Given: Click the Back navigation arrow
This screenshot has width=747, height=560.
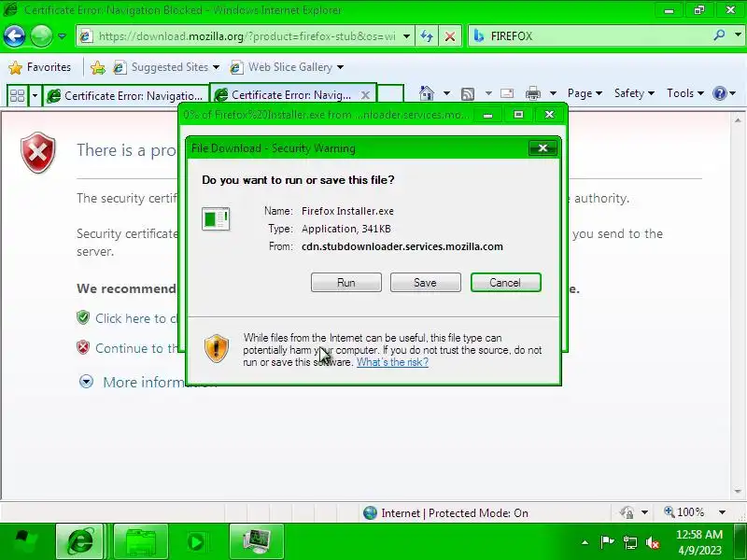Looking at the screenshot, I should point(14,36).
